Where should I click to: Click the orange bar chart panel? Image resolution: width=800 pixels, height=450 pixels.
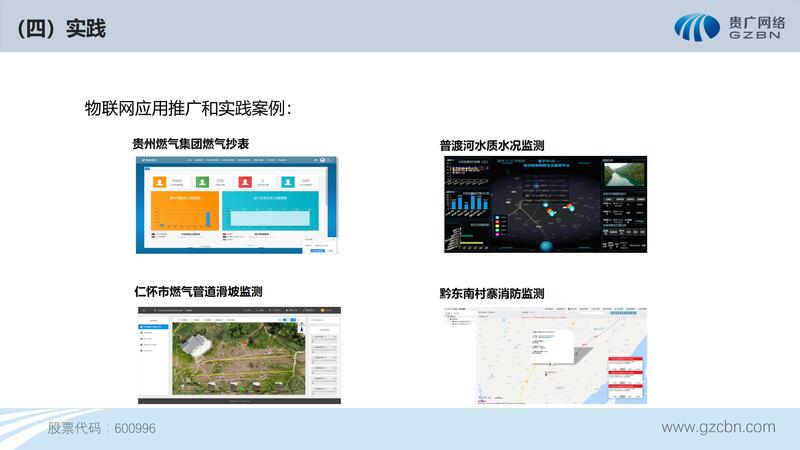pyautogui.click(x=183, y=214)
